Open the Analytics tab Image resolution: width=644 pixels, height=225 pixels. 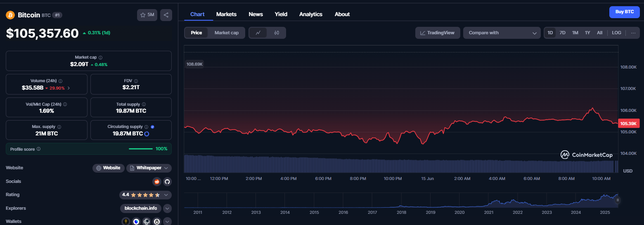tap(311, 14)
